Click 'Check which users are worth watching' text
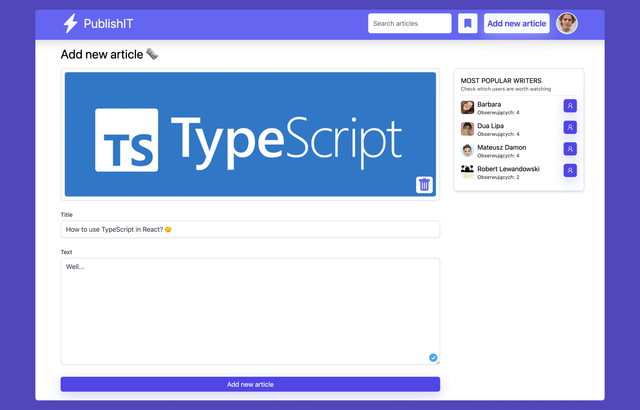 [x=506, y=89]
